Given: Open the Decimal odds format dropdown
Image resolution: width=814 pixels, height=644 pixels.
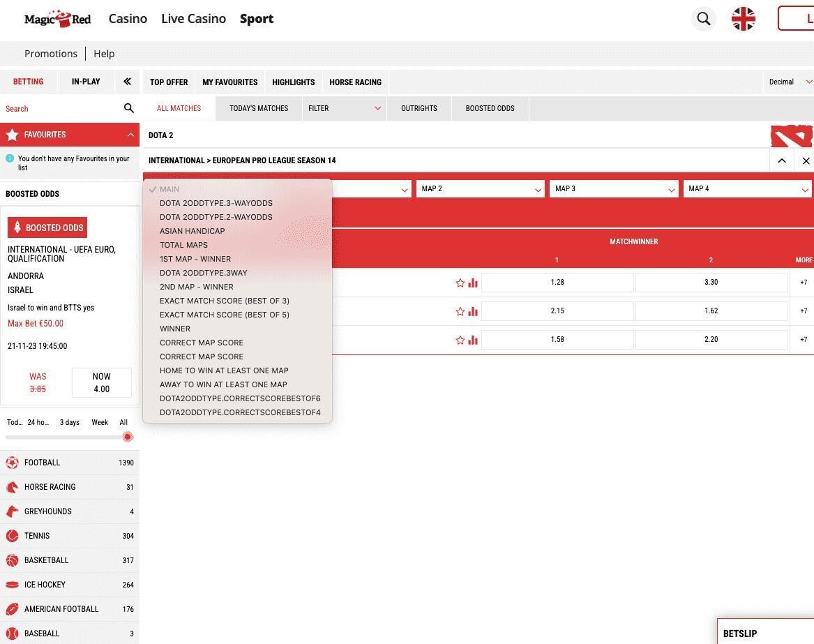Looking at the screenshot, I should click(x=789, y=82).
